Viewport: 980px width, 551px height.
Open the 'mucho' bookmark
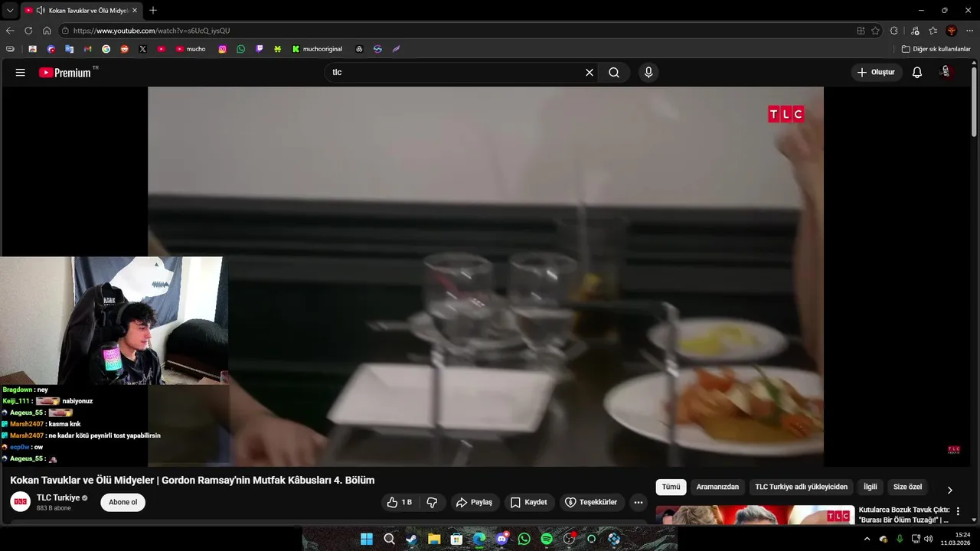191,49
